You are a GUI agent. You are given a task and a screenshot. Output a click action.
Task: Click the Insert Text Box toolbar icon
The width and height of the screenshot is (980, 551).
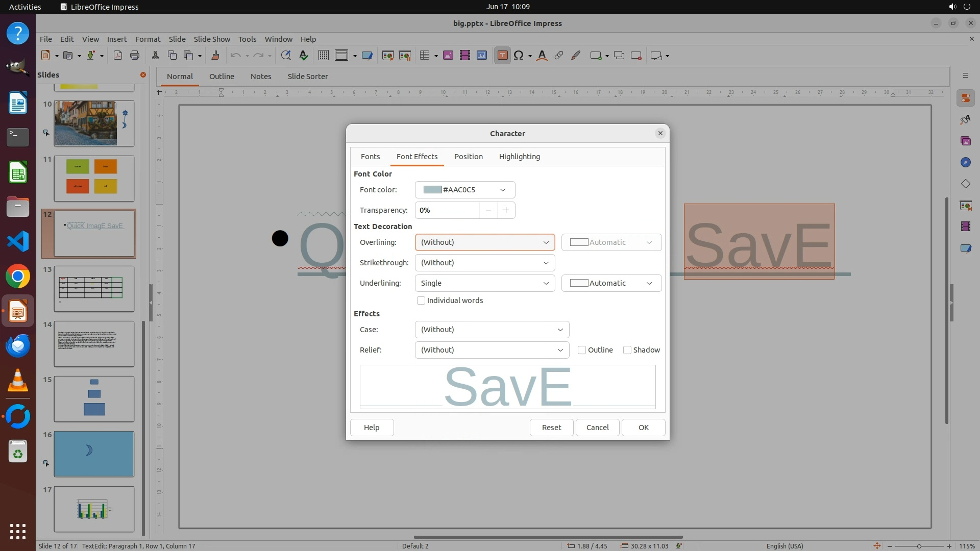point(502,56)
